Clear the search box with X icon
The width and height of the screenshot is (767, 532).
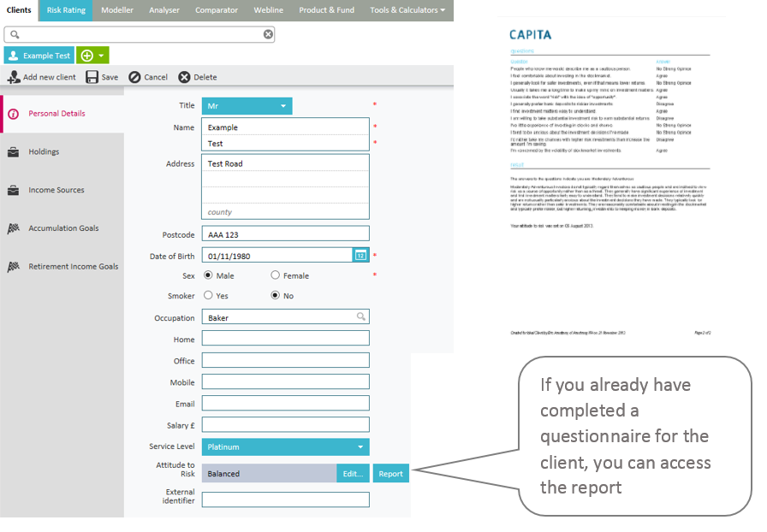click(268, 34)
